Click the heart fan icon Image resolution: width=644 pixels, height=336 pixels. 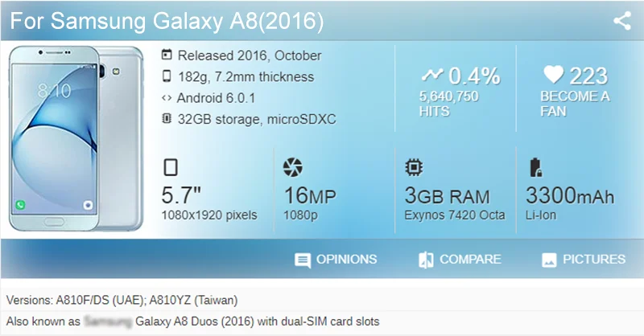[552, 76]
